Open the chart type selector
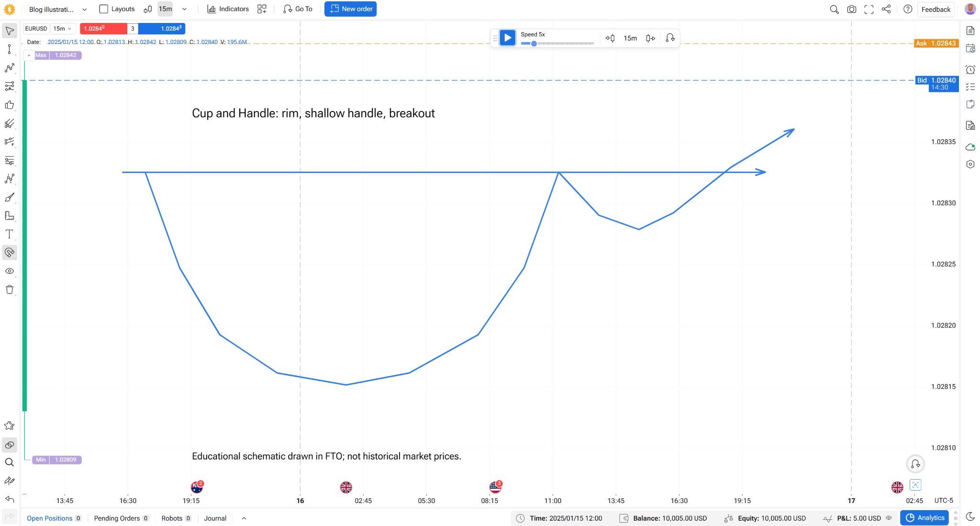 pyautogui.click(x=148, y=9)
